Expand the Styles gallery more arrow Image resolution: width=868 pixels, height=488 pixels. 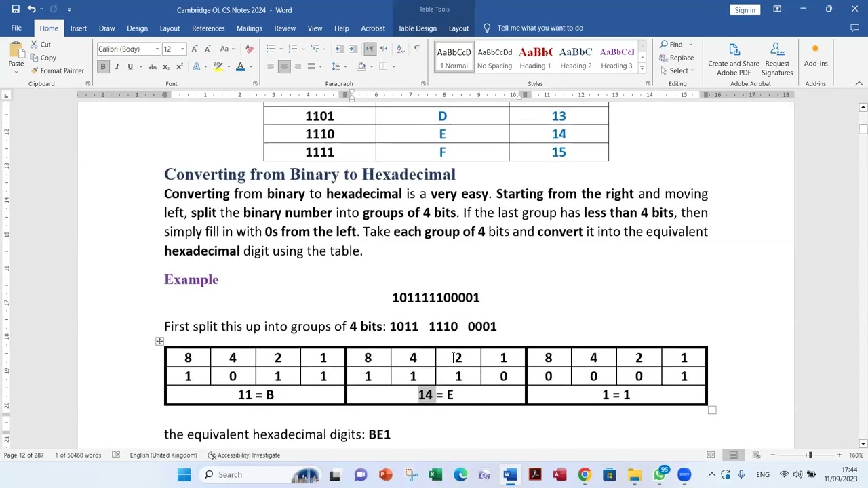[642, 68]
